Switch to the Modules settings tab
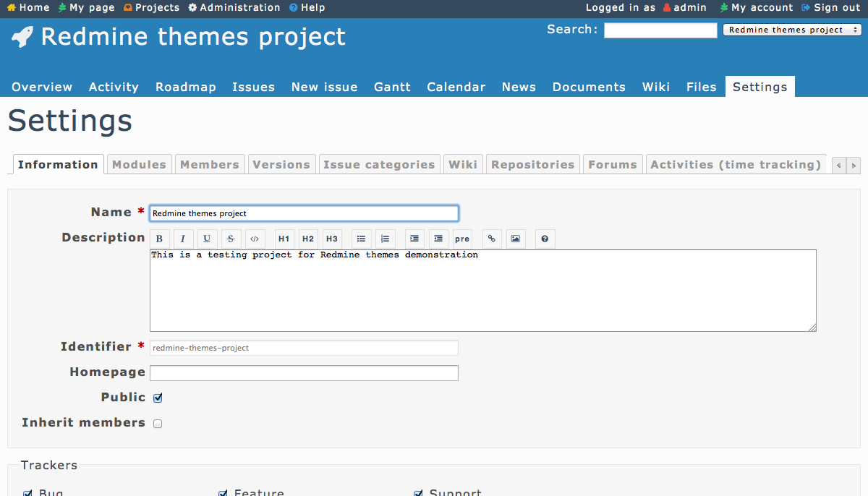The height and width of the screenshot is (496, 868). (x=139, y=165)
